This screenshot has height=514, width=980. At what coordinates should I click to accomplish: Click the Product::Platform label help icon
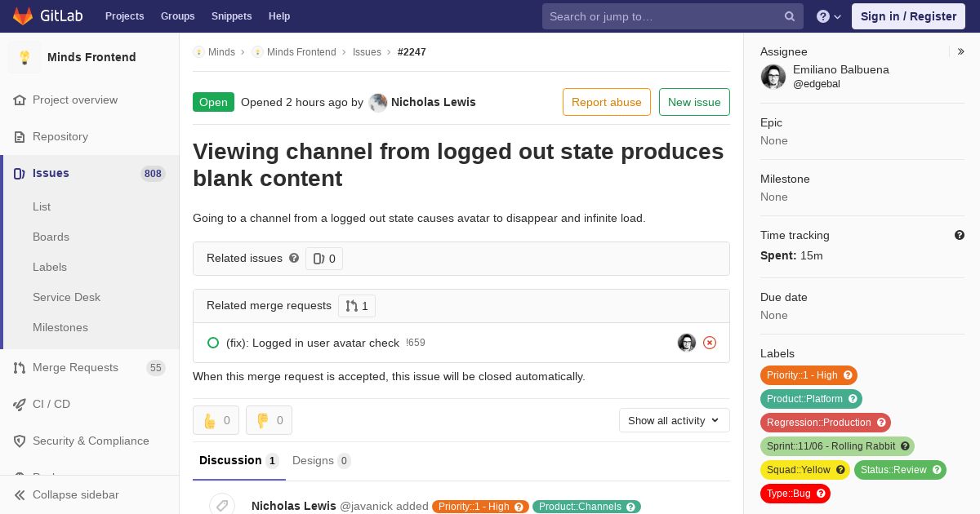pyautogui.click(x=853, y=399)
